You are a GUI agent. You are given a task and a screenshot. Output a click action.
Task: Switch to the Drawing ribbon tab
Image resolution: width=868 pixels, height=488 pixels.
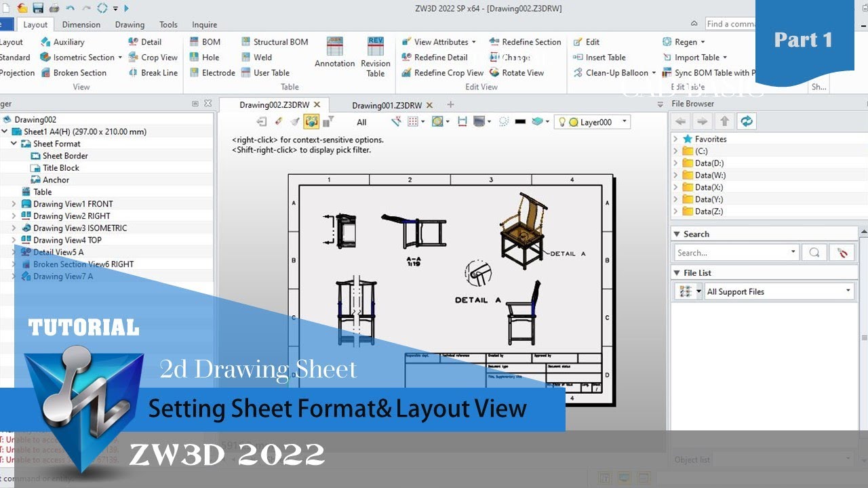click(130, 24)
